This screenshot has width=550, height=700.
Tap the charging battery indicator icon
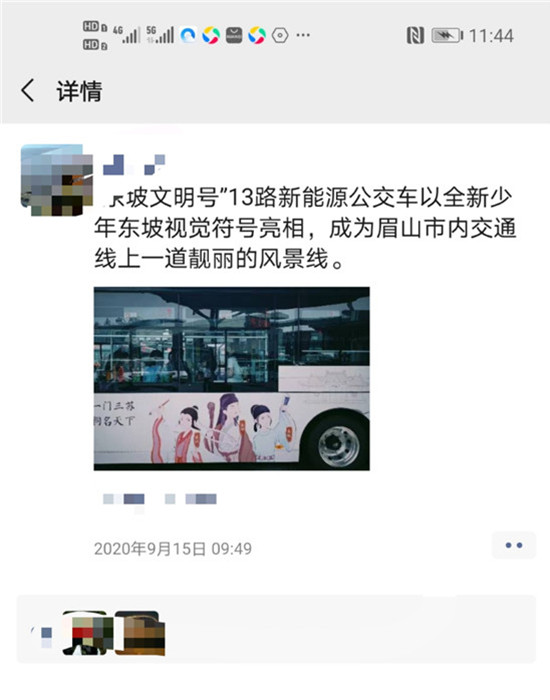click(x=447, y=35)
